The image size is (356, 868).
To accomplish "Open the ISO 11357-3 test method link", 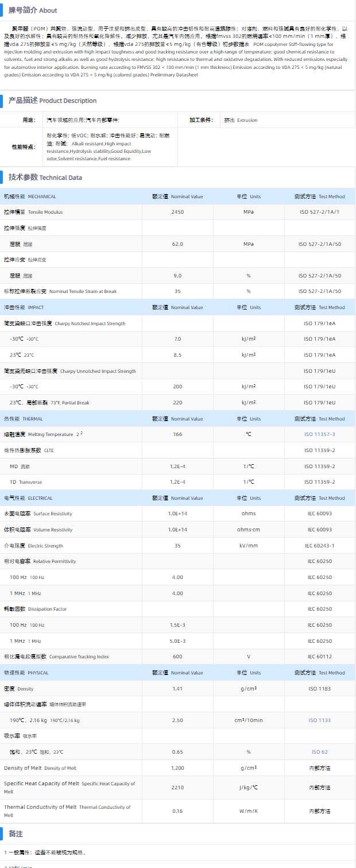I will [x=319, y=434].
